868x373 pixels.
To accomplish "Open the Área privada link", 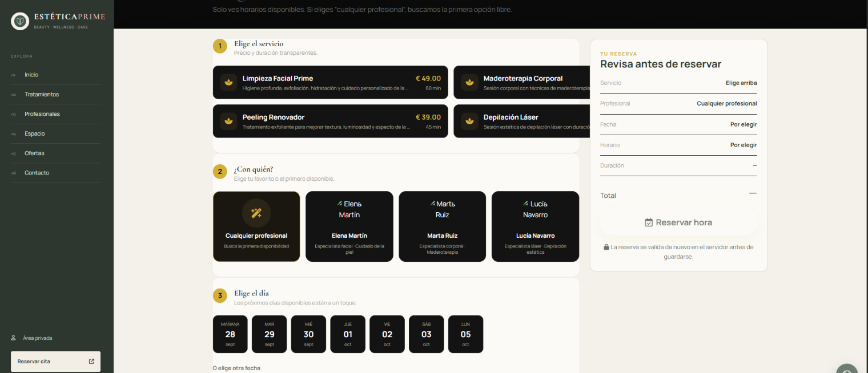I will [x=31, y=338].
